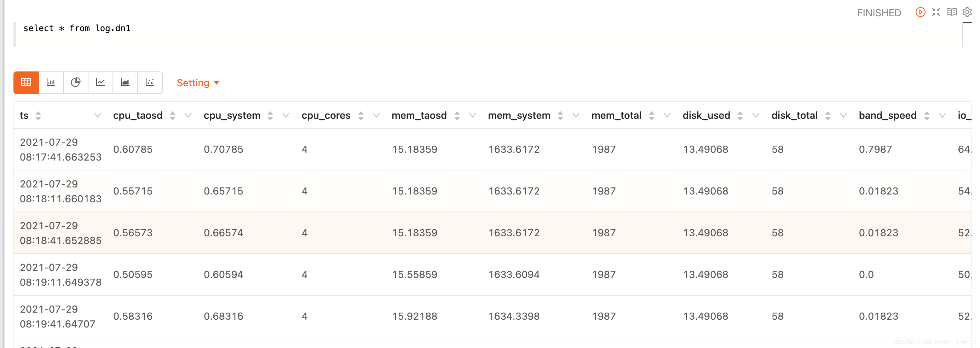Select cpu_taosd value 0.56573
The height and width of the screenshot is (348, 980).
click(x=133, y=233)
